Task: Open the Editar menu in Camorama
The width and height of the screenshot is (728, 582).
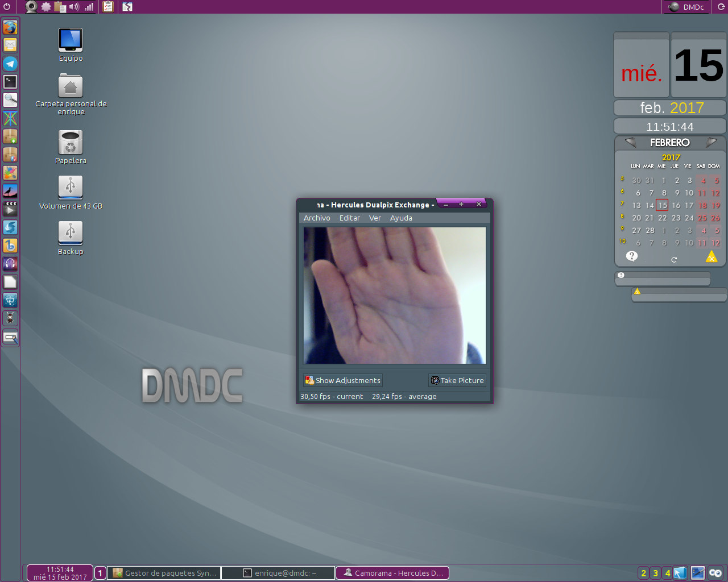Action: point(349,218)
